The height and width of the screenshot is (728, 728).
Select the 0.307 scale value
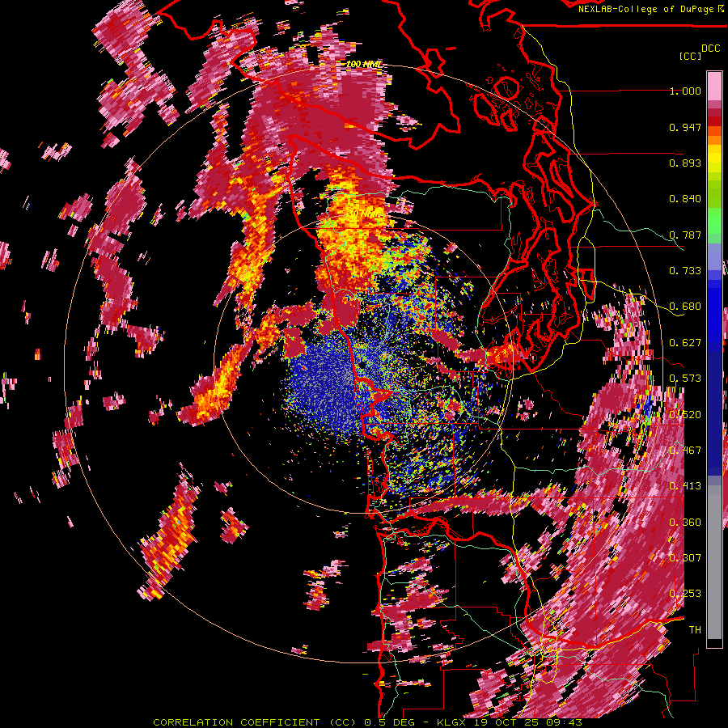click(x=685, y=558)
